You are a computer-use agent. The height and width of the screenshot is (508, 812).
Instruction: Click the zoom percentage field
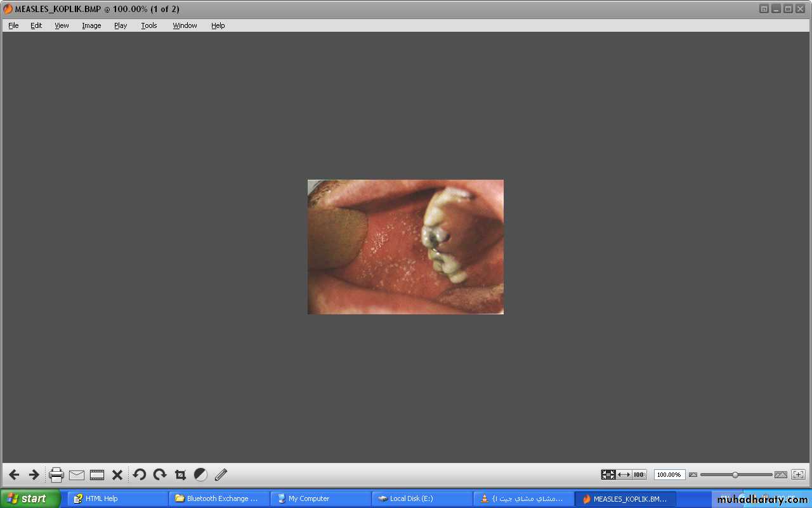669,474
